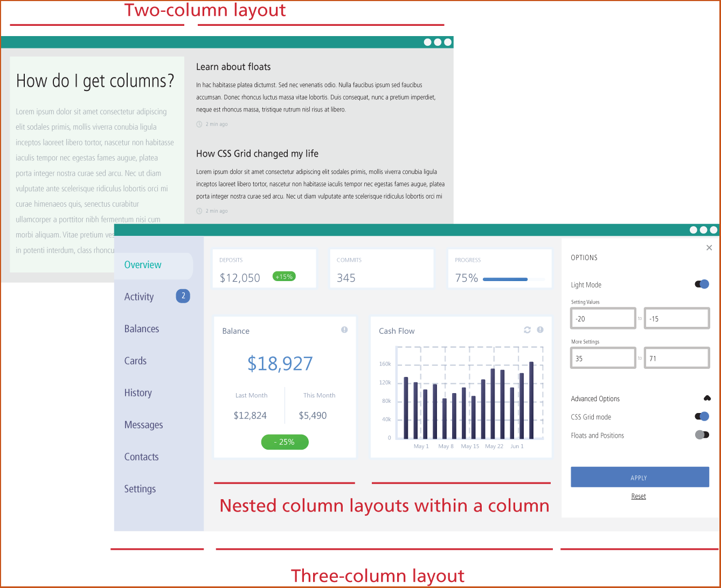Click the green +15% deposits badge

pyautogui.click(x=284, y=277)
